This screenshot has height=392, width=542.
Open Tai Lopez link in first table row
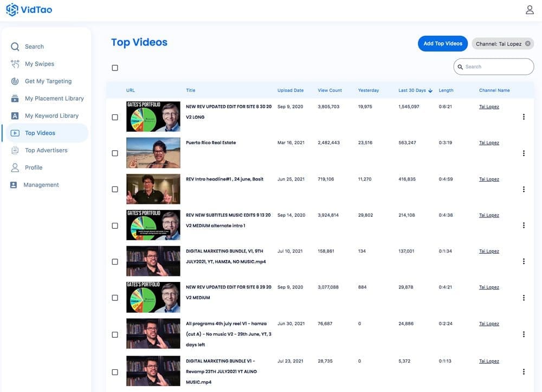(489, 107)
